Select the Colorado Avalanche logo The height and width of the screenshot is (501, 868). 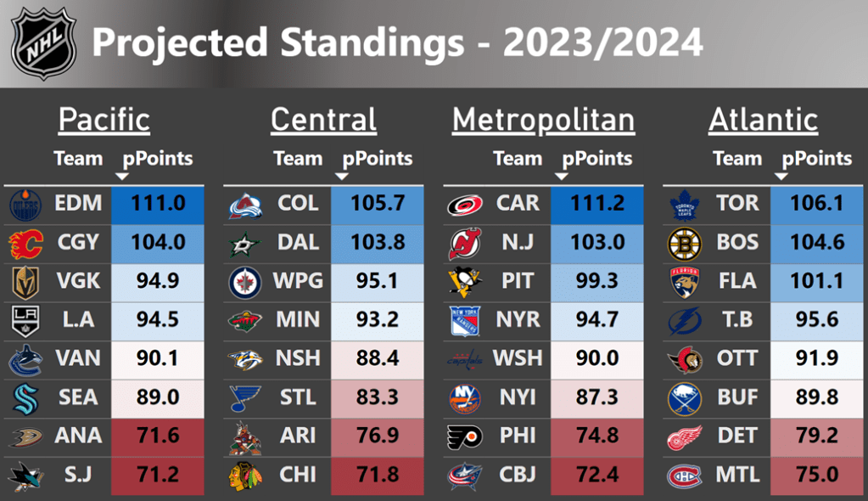click(245, 205)
